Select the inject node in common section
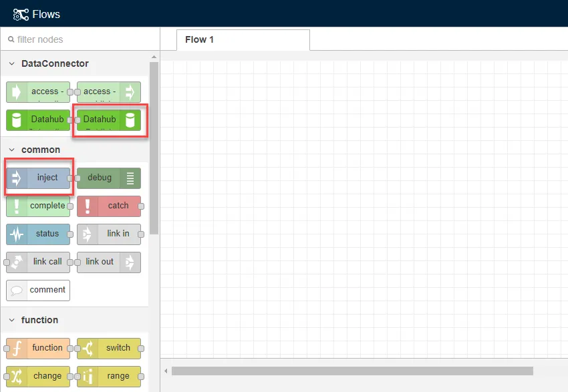 tap(38, 178)
